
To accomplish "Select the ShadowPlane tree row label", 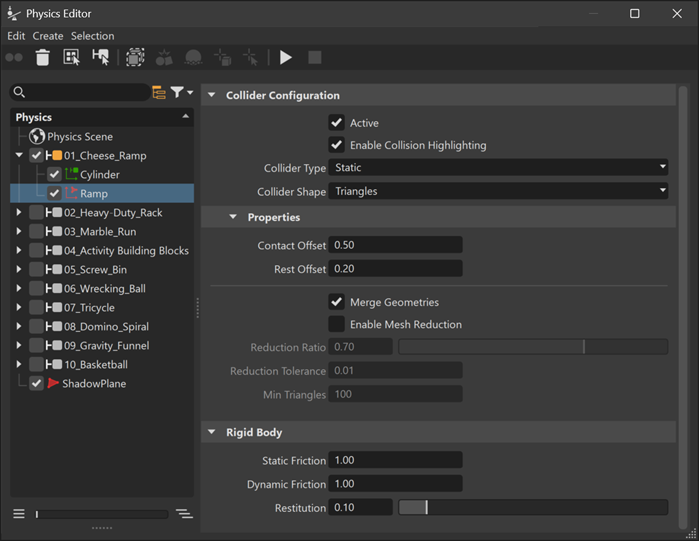I will point(94,383).
